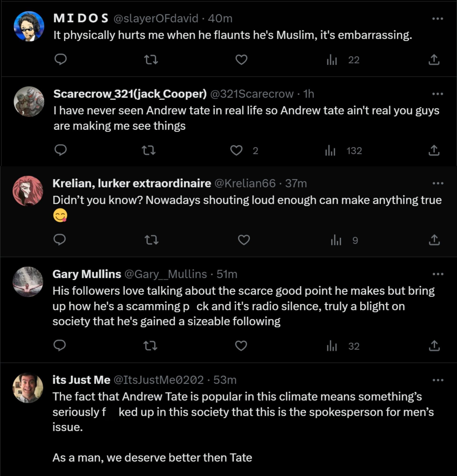Viewport: 457px width, 476px height.
Task: Open Krelian's red-haired avatar
Action: 28,191
